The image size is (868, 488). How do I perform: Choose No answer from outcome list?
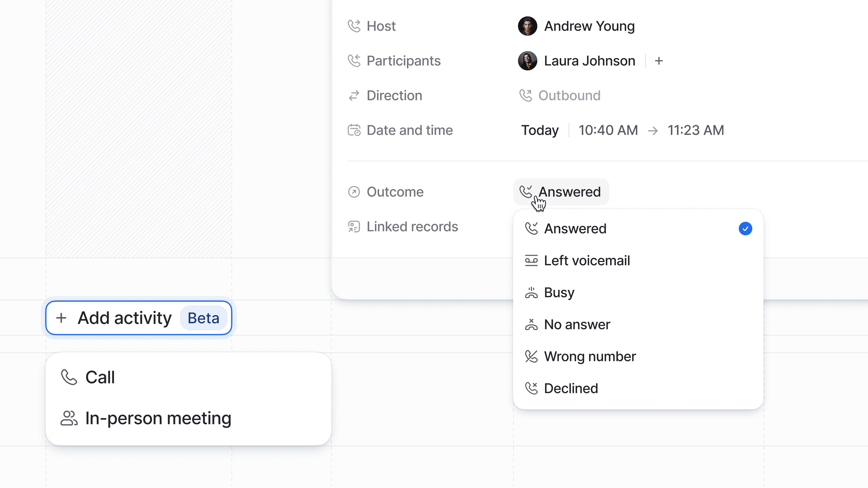pos(577,325)
